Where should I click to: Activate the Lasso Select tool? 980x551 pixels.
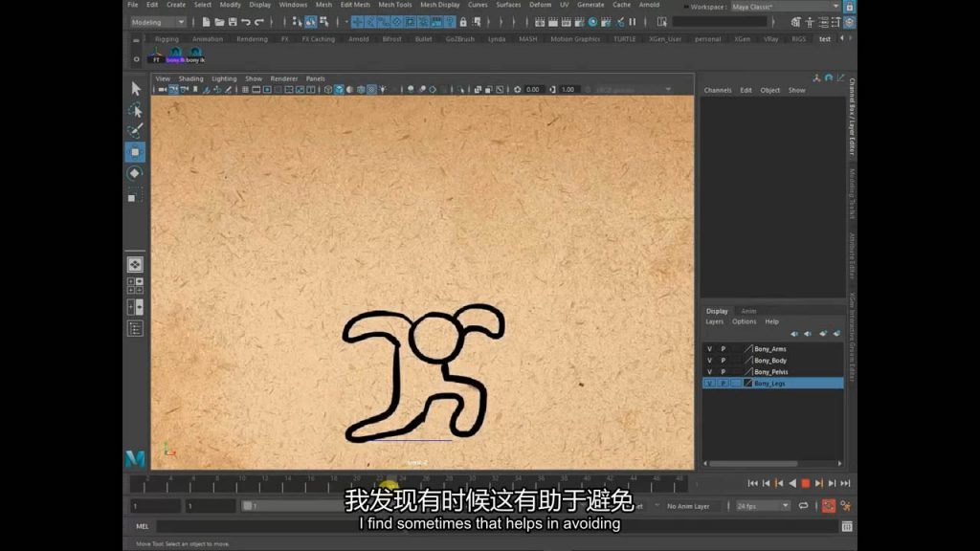coord(135,109)
